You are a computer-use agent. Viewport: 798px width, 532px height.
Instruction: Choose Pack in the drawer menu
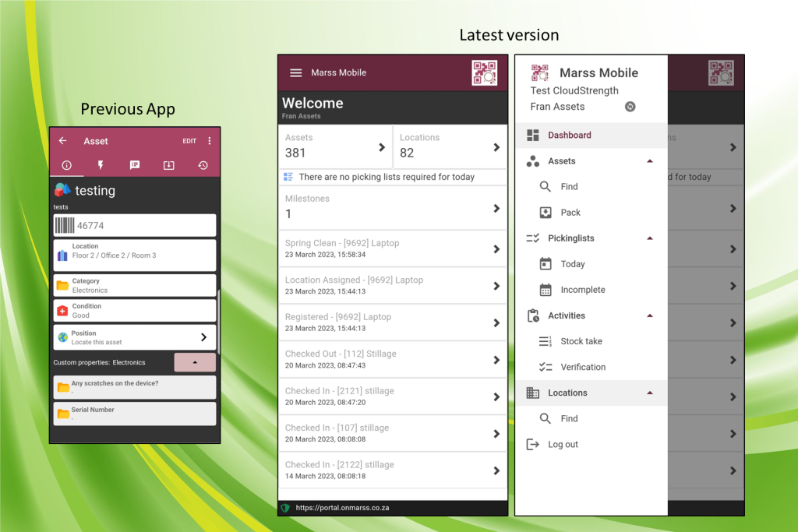pyautogui.click(x=591, y=213)
